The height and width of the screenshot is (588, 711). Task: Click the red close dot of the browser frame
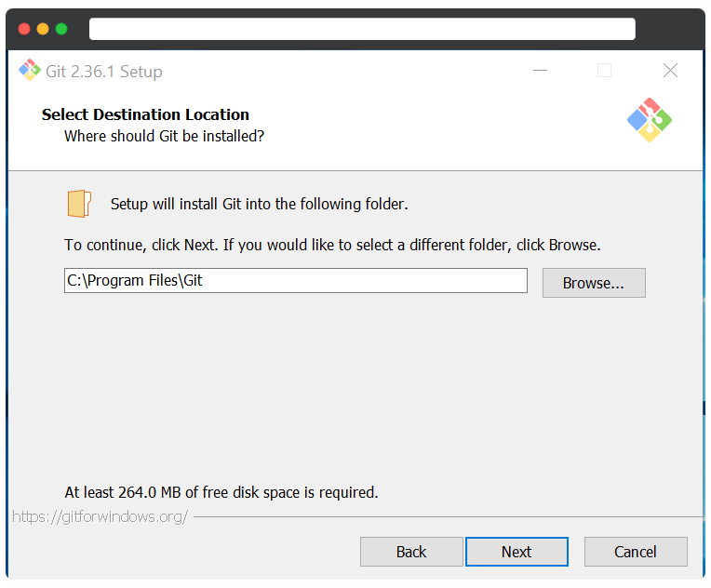pos(24,29)
